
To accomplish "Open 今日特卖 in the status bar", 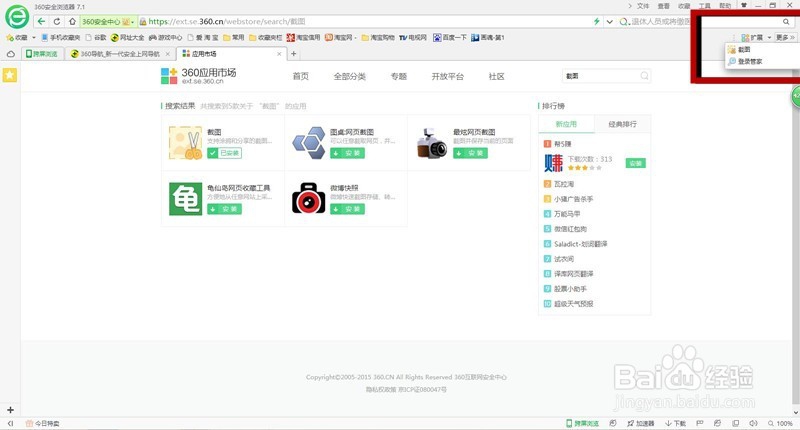I will (42, 423).
